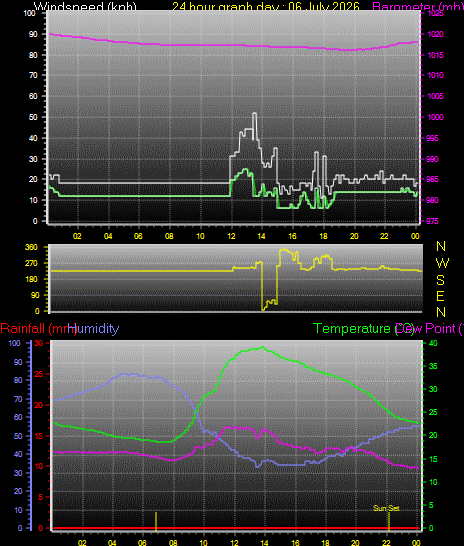
Task: Click the bottom N compass letter
Action: click(441, 312)
